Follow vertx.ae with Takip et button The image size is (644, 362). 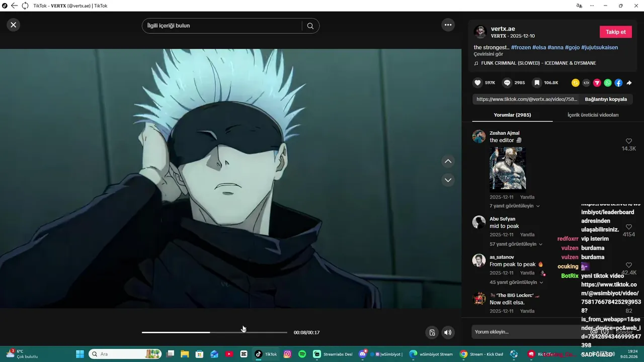click(x=615, y=32)
